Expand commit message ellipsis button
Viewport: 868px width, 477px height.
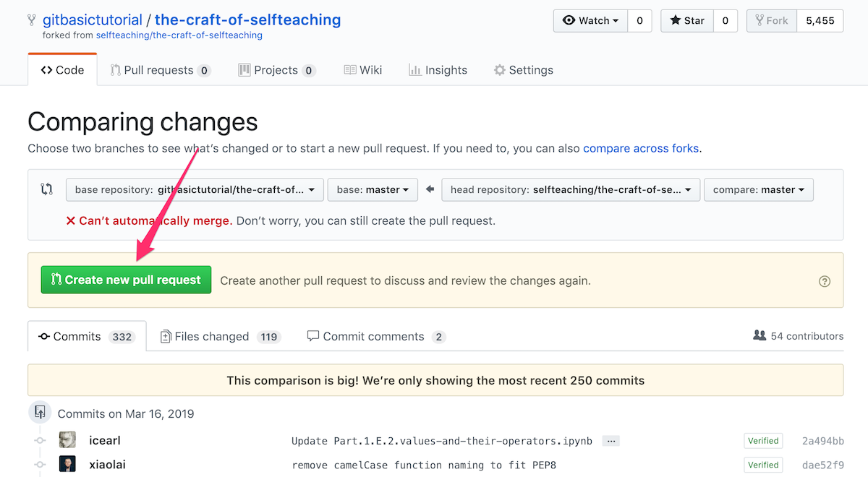click(610, 441)
